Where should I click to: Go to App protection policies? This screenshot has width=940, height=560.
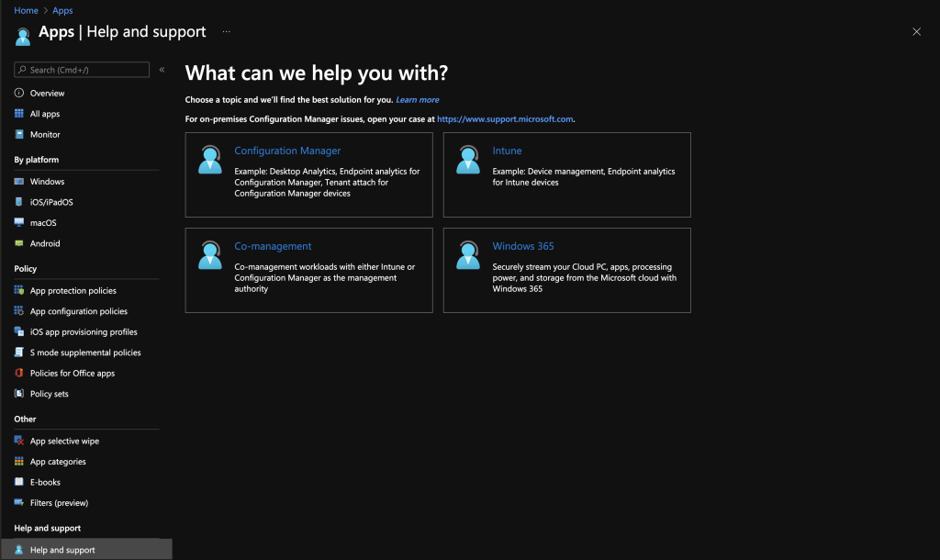73,291
